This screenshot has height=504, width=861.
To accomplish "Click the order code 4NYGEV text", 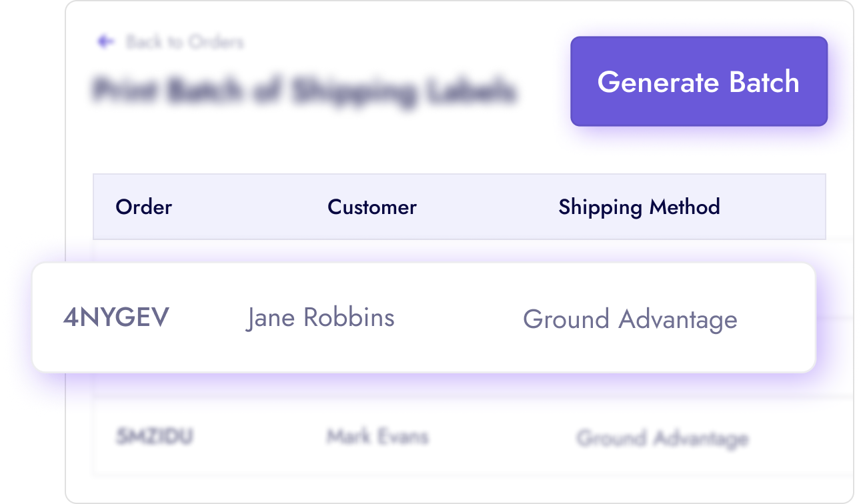I will click(116, 318).
